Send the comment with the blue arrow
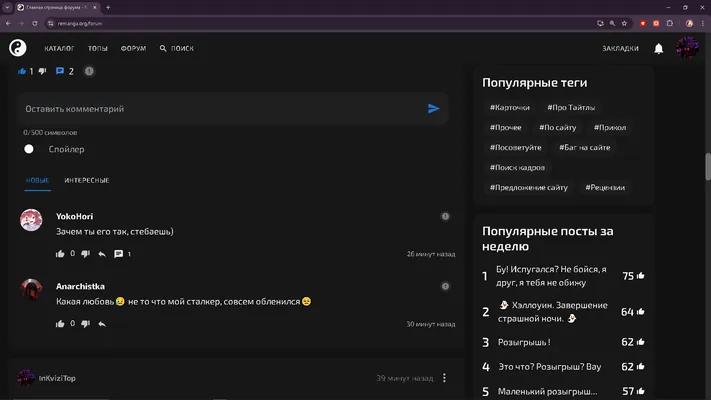 coord(433,108)
